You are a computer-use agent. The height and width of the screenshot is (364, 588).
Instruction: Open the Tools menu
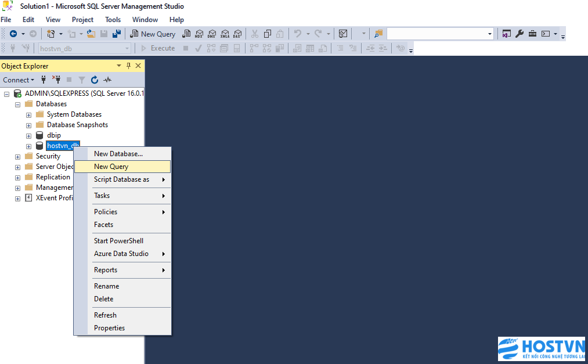[113, 20]
